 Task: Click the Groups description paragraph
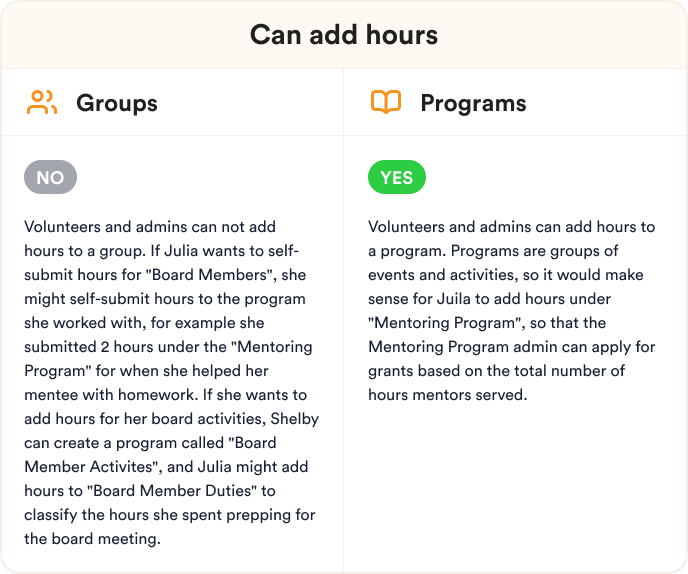tap(172, 383)
